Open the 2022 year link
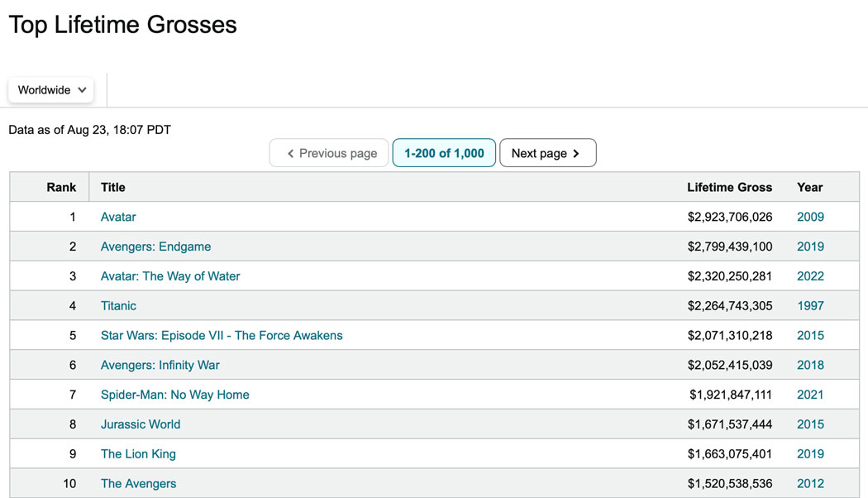 [x=810, y=276]
